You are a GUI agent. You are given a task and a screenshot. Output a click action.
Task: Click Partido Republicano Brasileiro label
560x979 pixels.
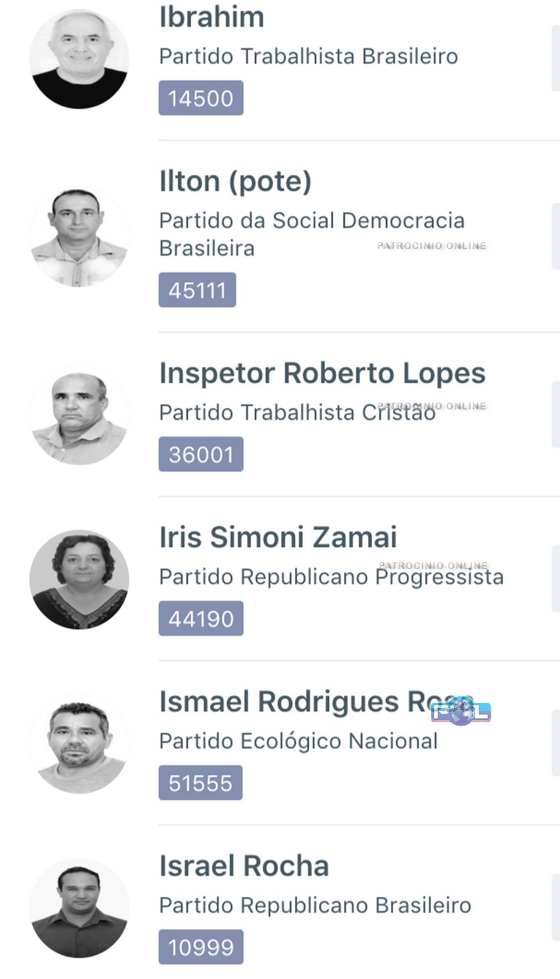click(315, 905)
